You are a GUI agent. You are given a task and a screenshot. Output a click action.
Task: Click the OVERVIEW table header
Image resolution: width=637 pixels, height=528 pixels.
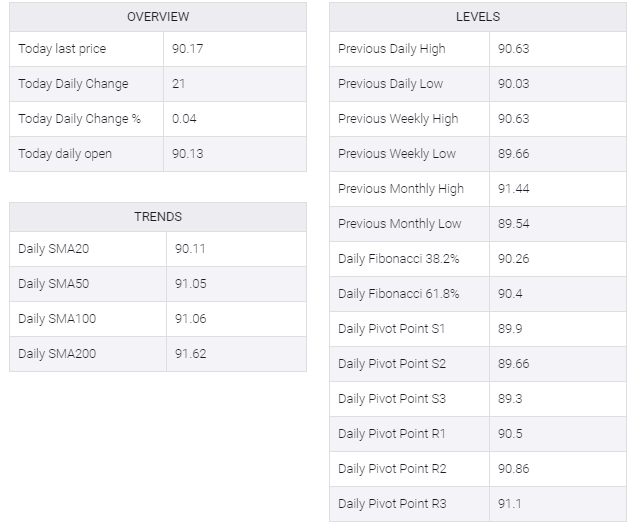point(158,17)
